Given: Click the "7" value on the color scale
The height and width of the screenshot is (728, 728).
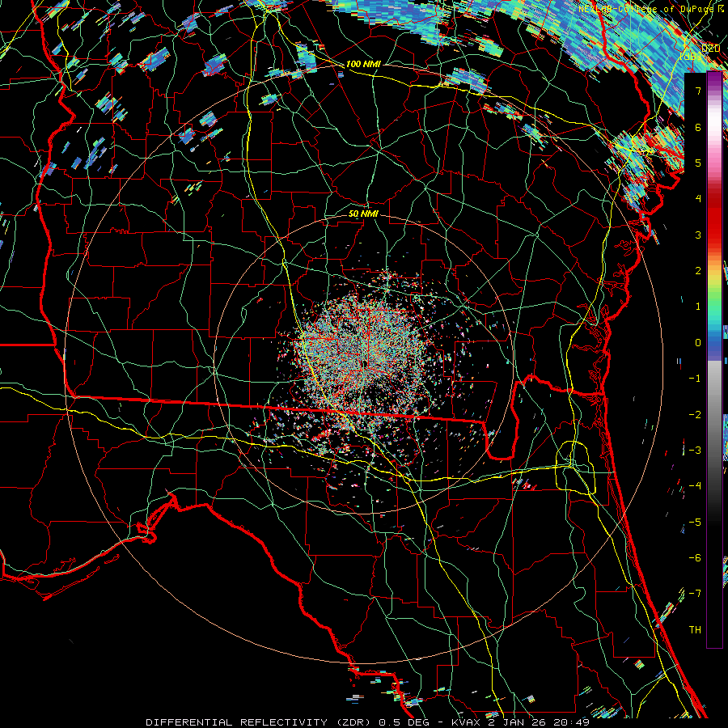Looking at the screenshot, I should point(698,91).
